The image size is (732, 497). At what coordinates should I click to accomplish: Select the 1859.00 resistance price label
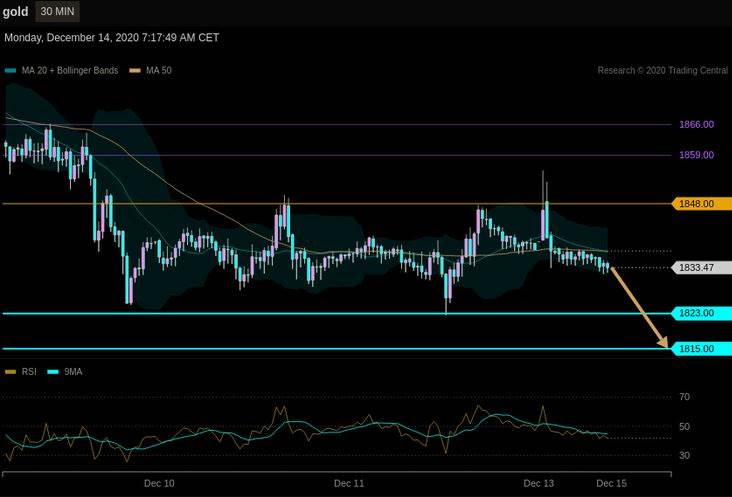[696, 155]
